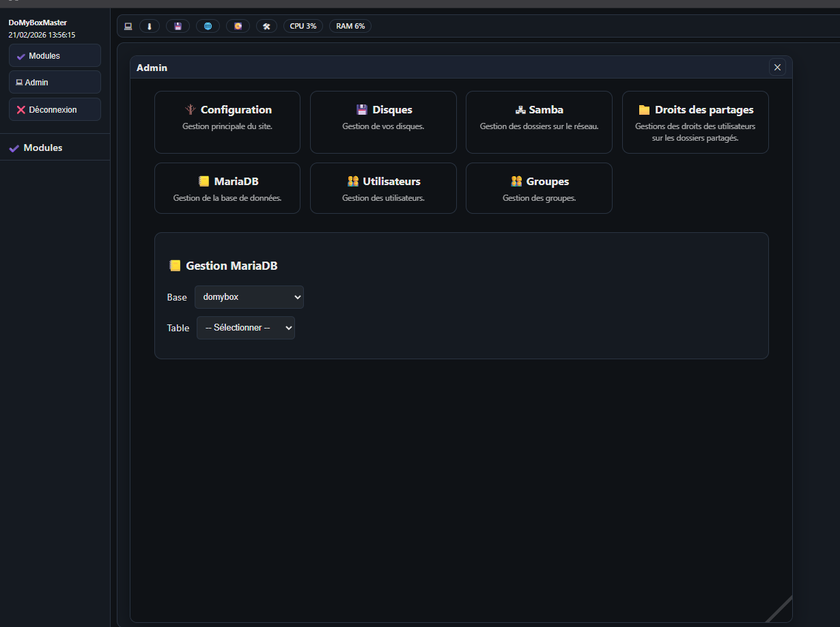Screen dimensions: 840x627
Task: Click the floppy disk icon in toolbar
Action: pyautogui.click(x=178, y=26)
